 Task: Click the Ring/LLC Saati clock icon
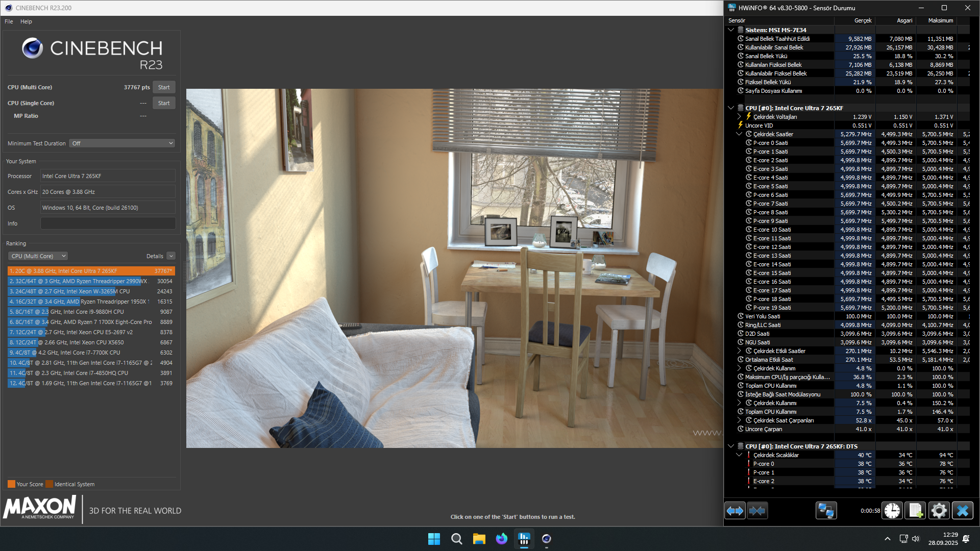tap(741, 324)
